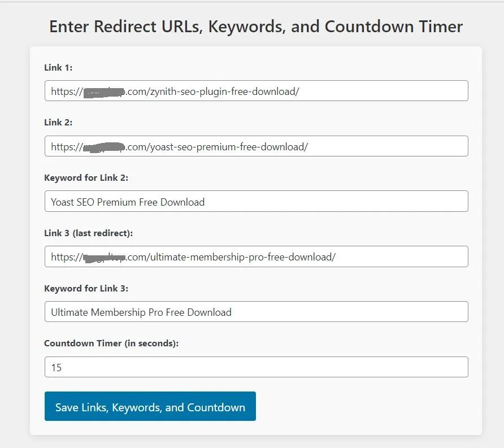Click the 'Enter Redirect URLs' page heading
Screen dimensions: 504x448
(x=255, y=27)
